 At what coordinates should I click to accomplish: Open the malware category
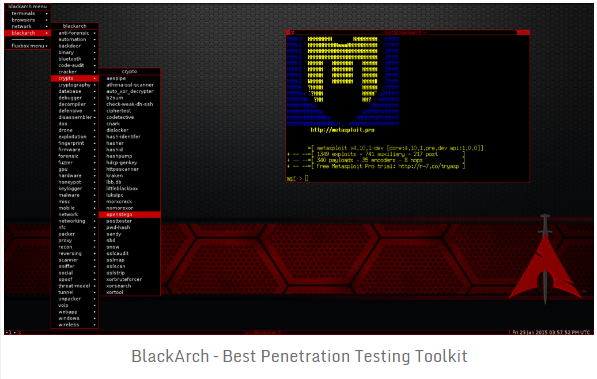(x=75, y=195)
